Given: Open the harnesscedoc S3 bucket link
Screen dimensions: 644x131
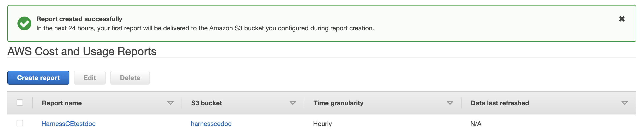Looking at the screenshot, I should (x=211, y=124).
